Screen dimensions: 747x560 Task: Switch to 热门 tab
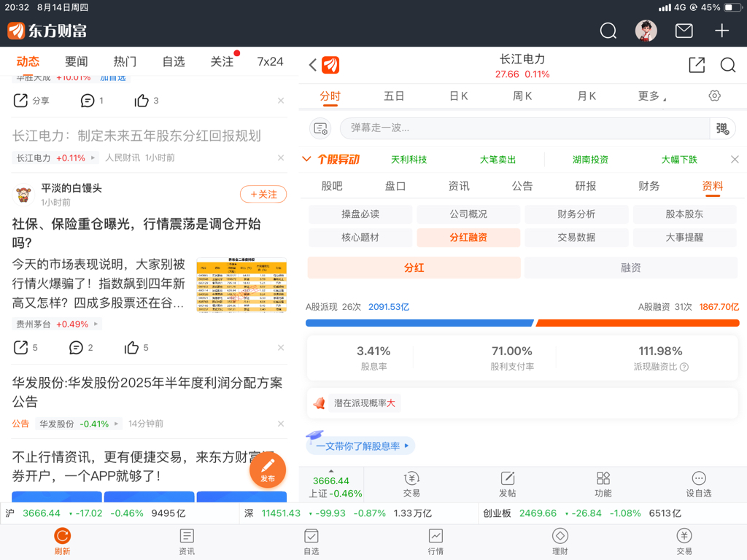point(125,61)
